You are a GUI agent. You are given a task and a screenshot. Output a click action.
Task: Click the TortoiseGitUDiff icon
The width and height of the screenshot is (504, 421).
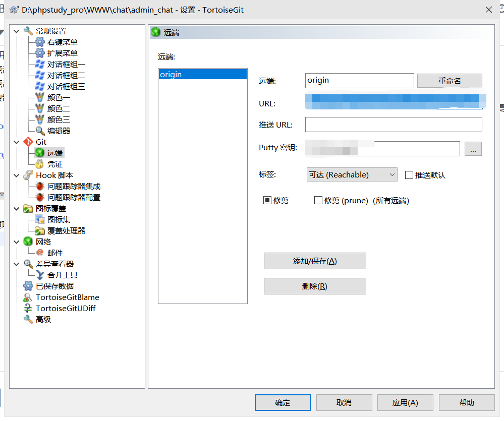click(x=28, y=308)
